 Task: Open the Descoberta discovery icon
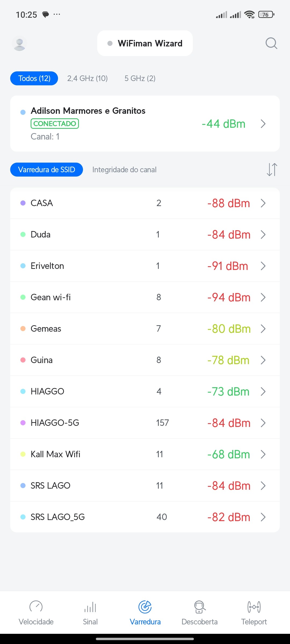pos(200,607)
